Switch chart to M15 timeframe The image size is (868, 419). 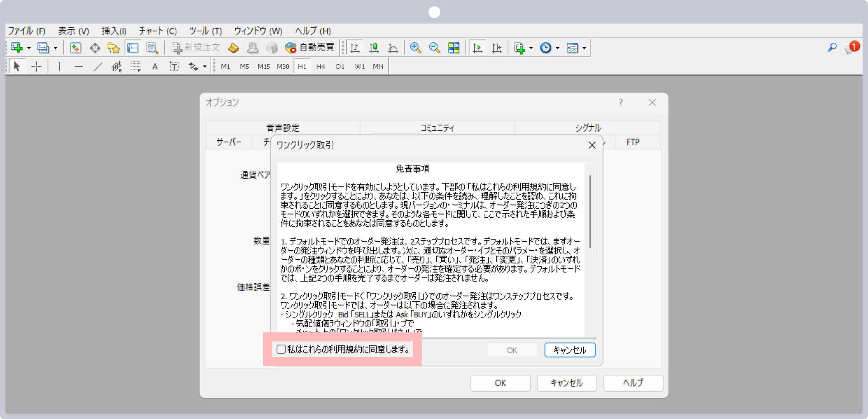click(x=264, y=67)
